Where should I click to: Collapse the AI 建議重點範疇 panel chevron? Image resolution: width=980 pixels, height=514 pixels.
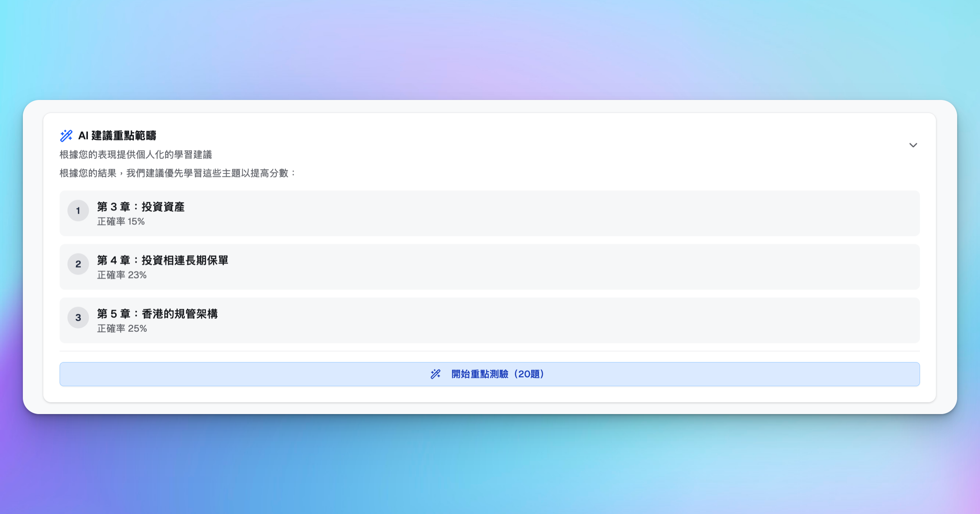tap(913, 145)
